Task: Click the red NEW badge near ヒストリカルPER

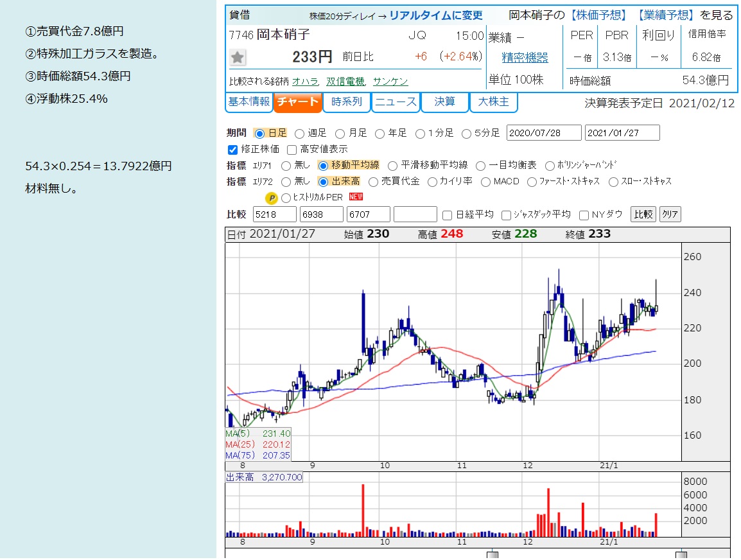Action: coord(356,197)
